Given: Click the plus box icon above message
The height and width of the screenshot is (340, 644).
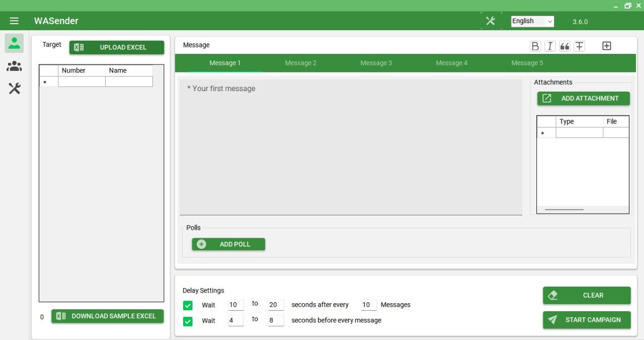Looking at the screenshot, I should [607, 46].
